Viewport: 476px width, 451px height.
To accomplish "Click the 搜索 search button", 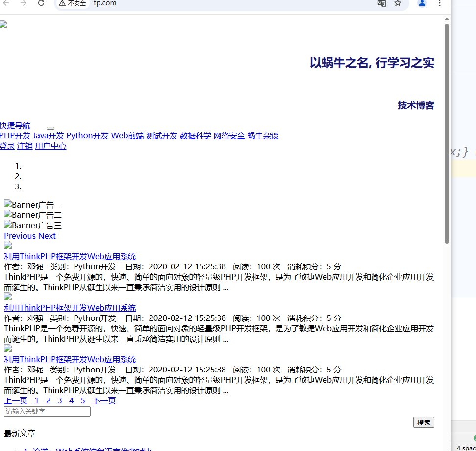I will tap(424, 423).
